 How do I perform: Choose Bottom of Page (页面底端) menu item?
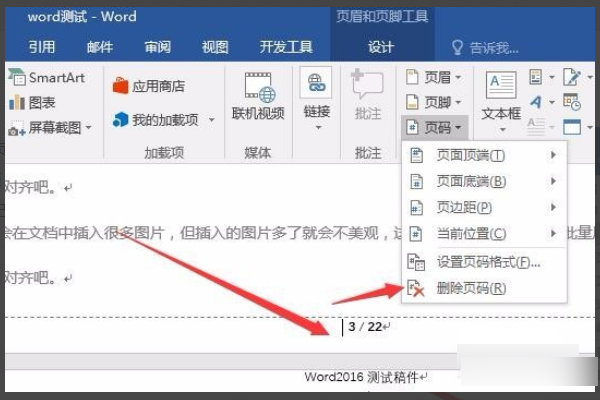(x=484, y=181)
